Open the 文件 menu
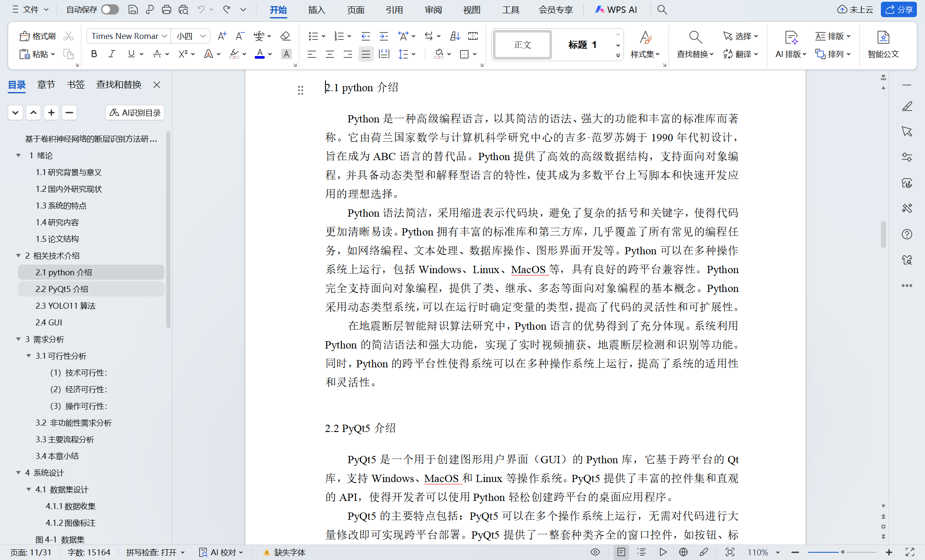The height and width of the screenshot is (560, 925). pyautogui.click(x=30, y=9)
